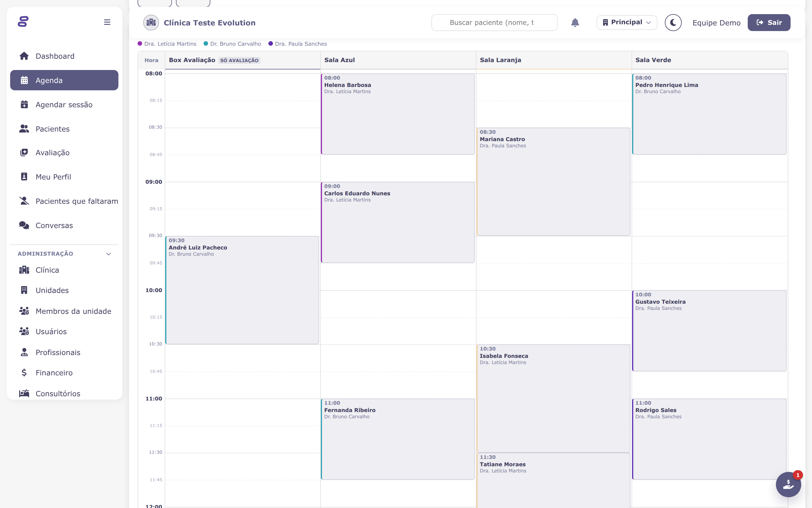The height and width of the screenshot is (508, 812).
Task: Open Meu Perfil menu item
Action: 64,177
